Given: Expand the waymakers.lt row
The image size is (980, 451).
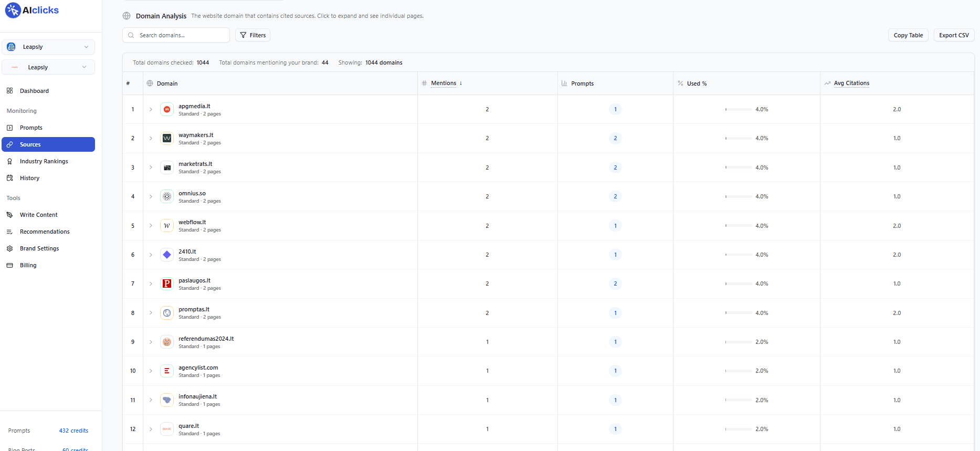Looking at the screenshot, I should coord(151,138).
